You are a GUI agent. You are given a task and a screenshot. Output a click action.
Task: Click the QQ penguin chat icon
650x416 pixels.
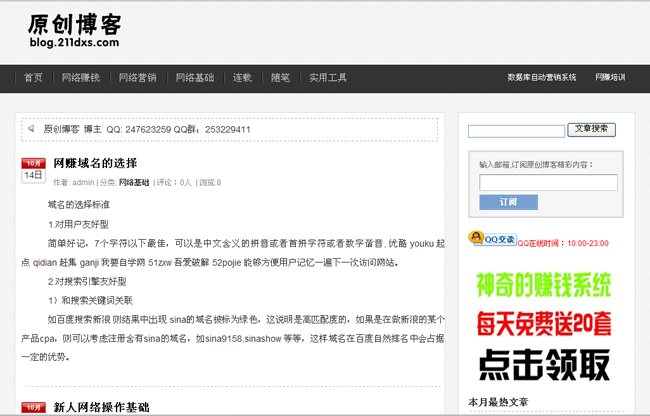pos(492,238)
